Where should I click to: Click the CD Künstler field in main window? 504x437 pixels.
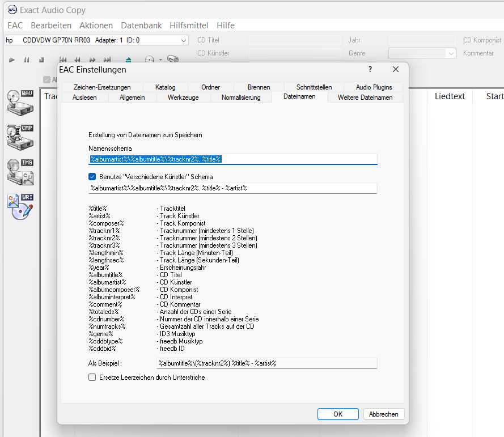[x=295, y=53]
